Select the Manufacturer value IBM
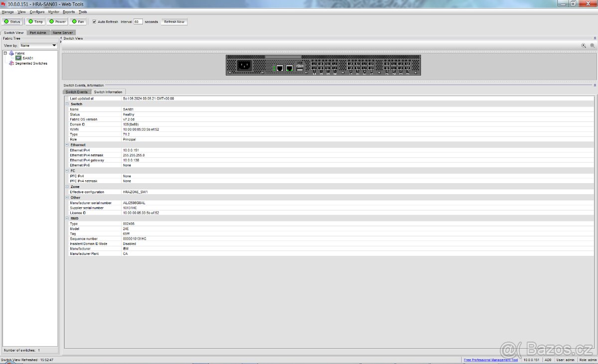Viewport: 598px width, 364px height. pyautogui.click(x=126, y=248)
